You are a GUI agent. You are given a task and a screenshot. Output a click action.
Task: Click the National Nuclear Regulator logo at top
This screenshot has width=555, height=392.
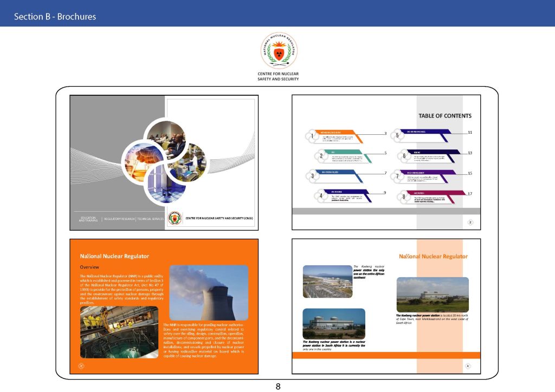[277, 51]
